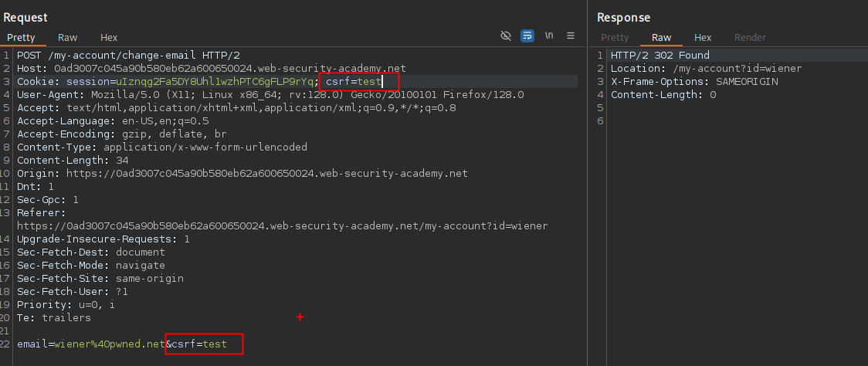Image resolution: width=868 pixels, height=366 pixels.
Task: Open the Response Hex tab
Action: [x=702, y=37]
